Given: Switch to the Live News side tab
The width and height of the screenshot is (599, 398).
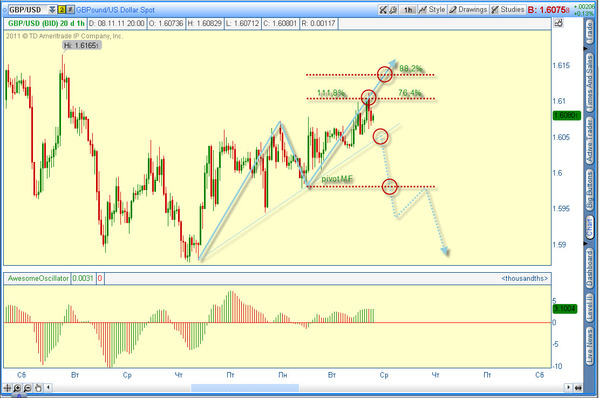Looking at the screenshot, I should [x=589, y=346].
